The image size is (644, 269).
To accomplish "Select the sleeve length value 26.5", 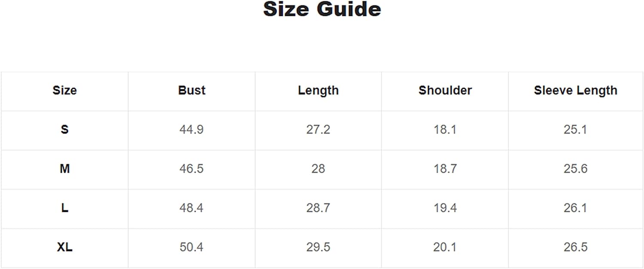I will pos(575,247).
